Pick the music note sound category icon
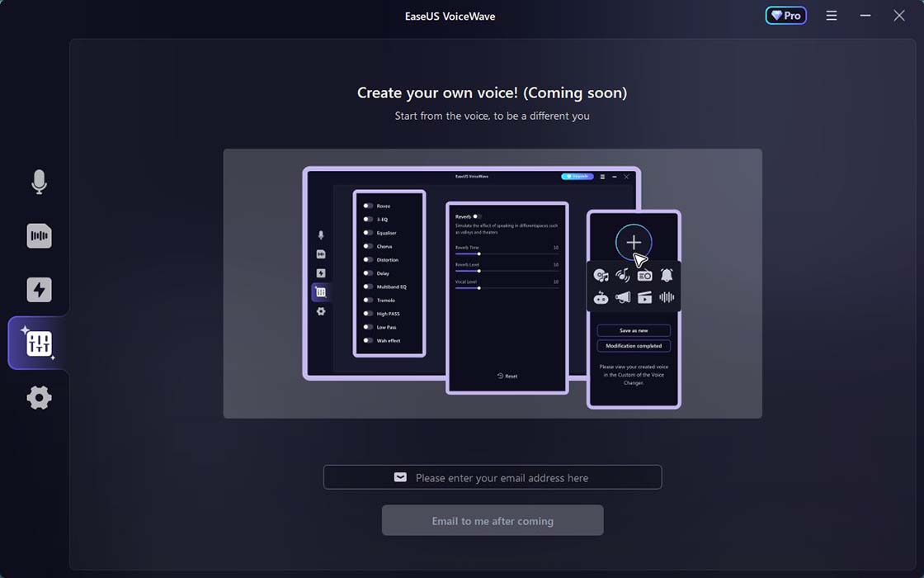This screenshot has height=578, width=924. coord(623,276)
